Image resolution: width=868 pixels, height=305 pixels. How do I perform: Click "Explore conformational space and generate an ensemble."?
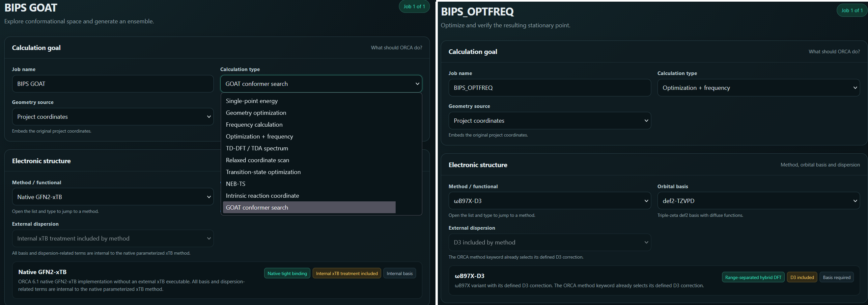(79, 21)
